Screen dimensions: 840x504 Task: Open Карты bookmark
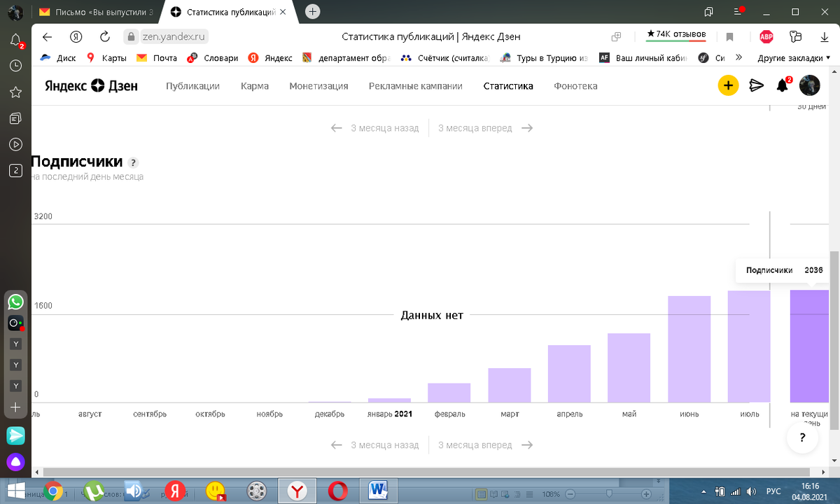(x=106, y=58)
